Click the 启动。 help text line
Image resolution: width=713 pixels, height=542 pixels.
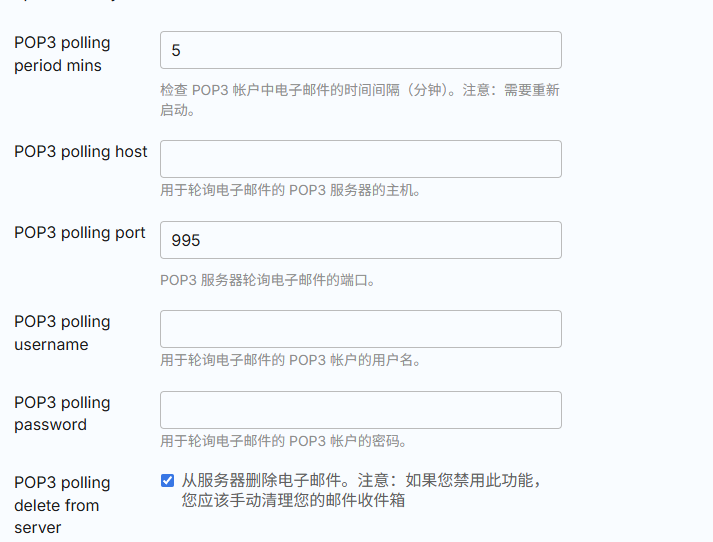tap(178, 110)
